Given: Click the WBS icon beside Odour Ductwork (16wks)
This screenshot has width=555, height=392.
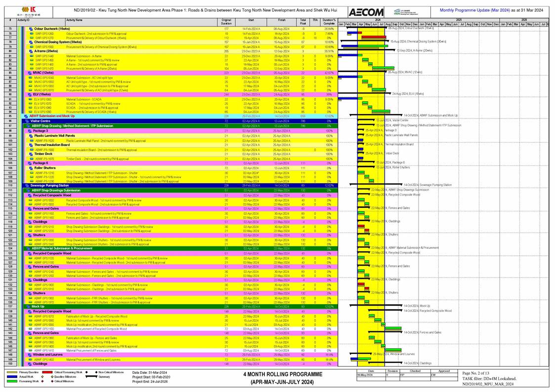Looking at the screenshot, I should [32, 29].
